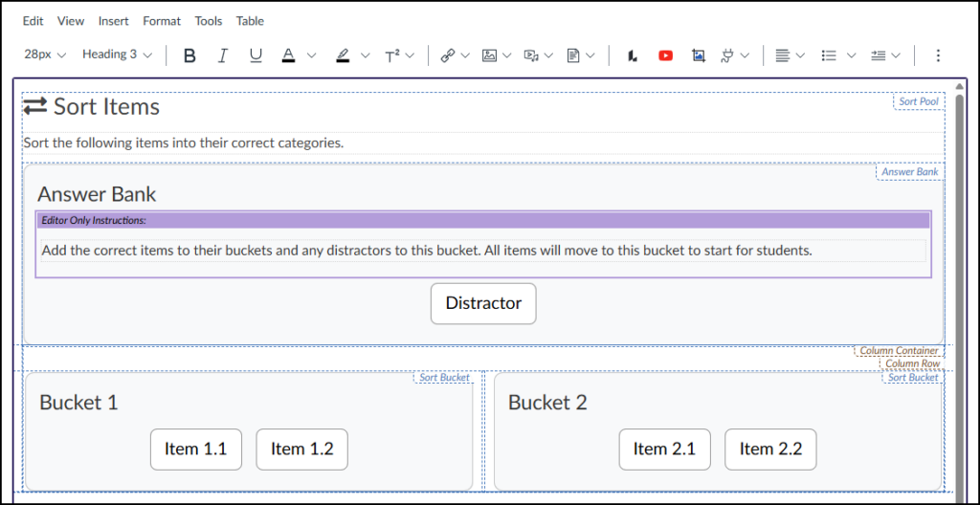Screen dimensions: 980x505
Task: Click the swap arrows icon beside Sort Items
Action: [x=35, y=107]
